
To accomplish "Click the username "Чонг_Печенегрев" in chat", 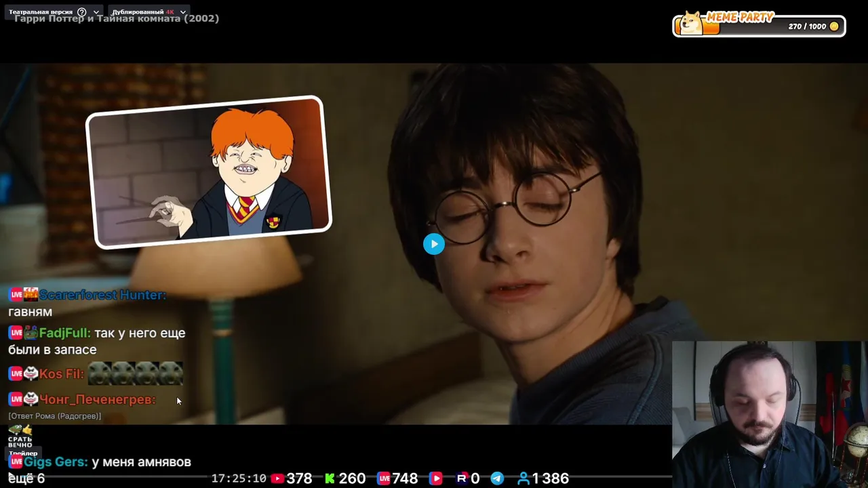I will (98, 400).
